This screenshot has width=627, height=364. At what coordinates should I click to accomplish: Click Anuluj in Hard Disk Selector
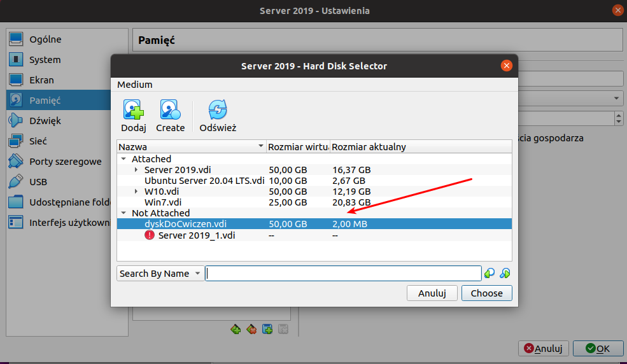pos(432,293)
